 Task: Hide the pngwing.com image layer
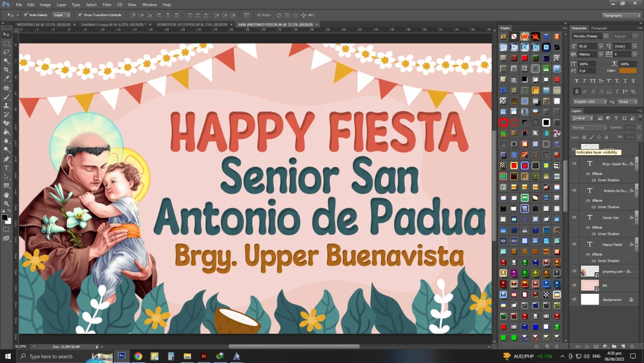(x=574, y=271)
